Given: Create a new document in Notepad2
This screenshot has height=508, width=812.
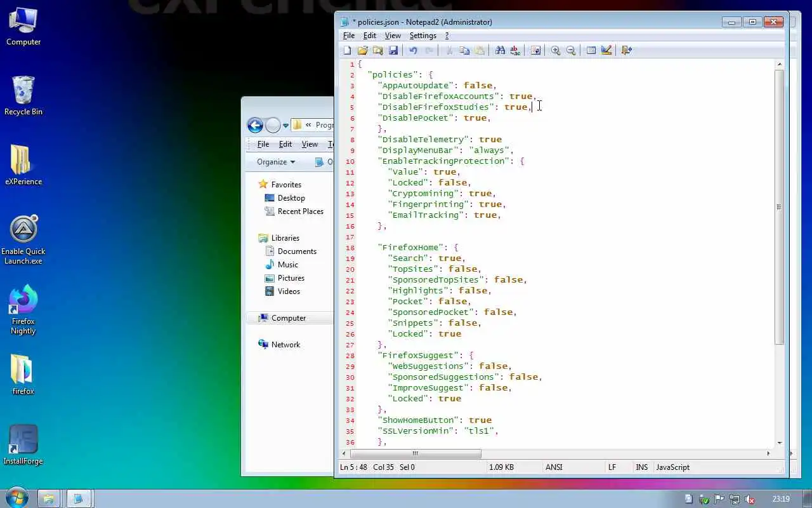Looking at the screenshot, I should pos(348,50).
